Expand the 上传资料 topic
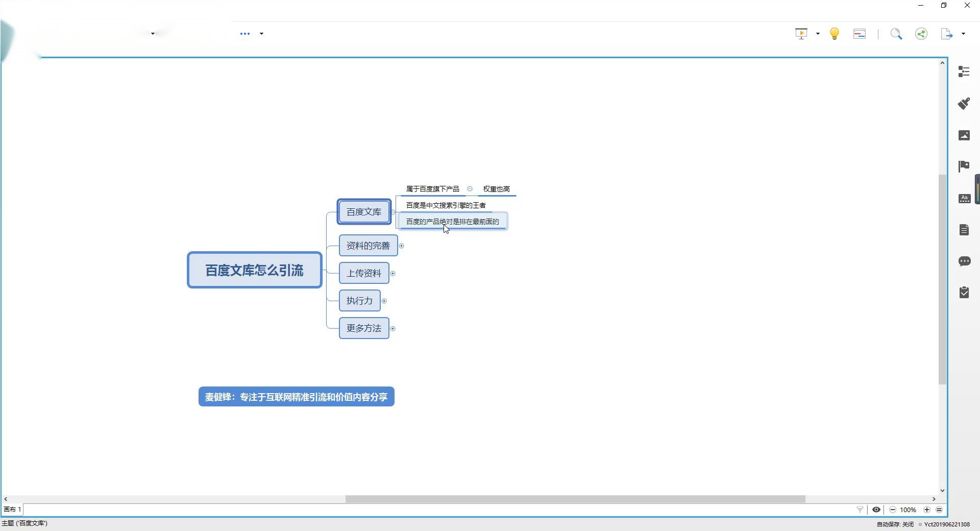Image resolution: width=980 pixels, height=531 pixels. pos(393,274)
